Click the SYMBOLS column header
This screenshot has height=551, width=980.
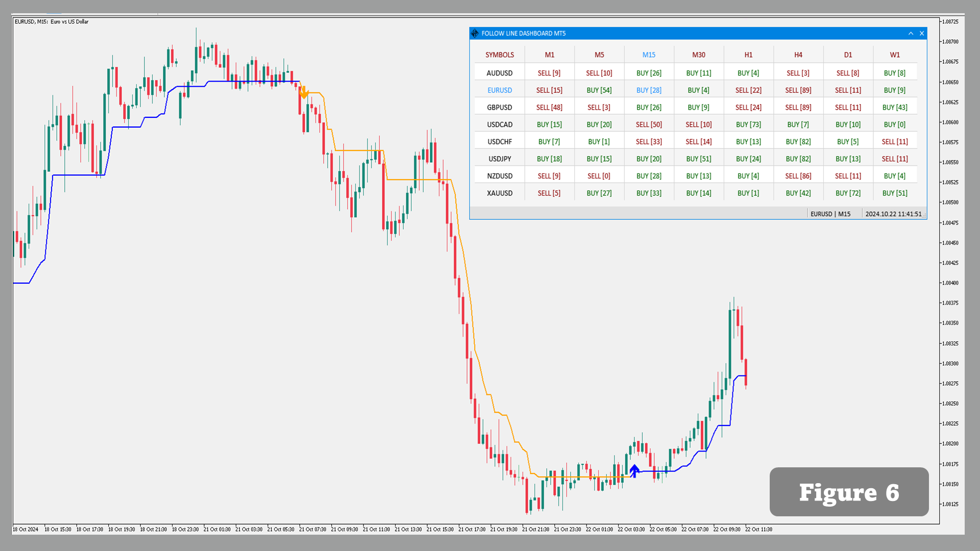(x=499, y=55)
